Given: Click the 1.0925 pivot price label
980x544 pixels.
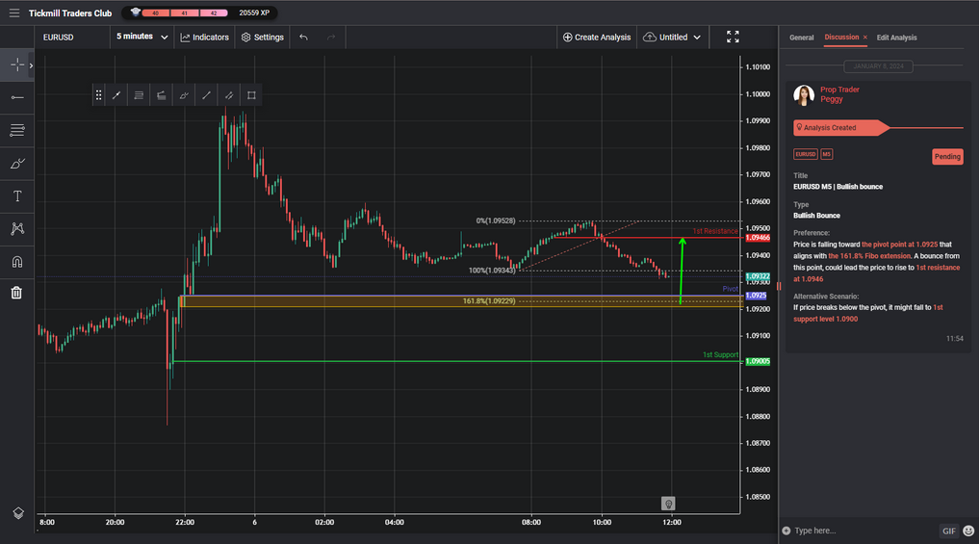Looking at the screenshot, I should pyautogui.click(x=757, y=296).
